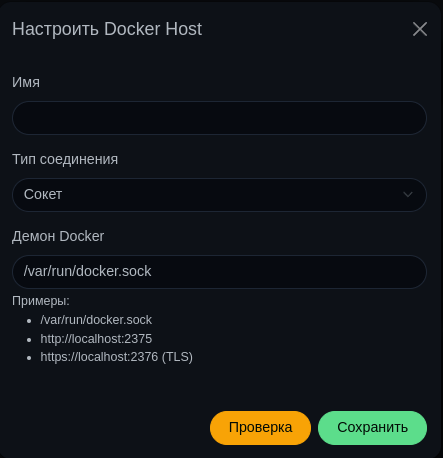Click the empty Имя input field
Viewport: 443px width, 458px height.
219,118
